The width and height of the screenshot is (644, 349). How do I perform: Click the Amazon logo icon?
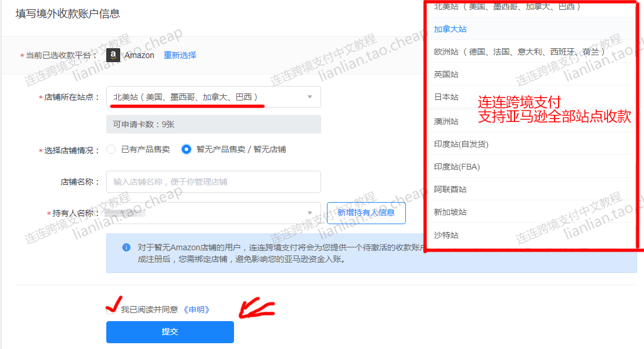[x=113, y=55]
